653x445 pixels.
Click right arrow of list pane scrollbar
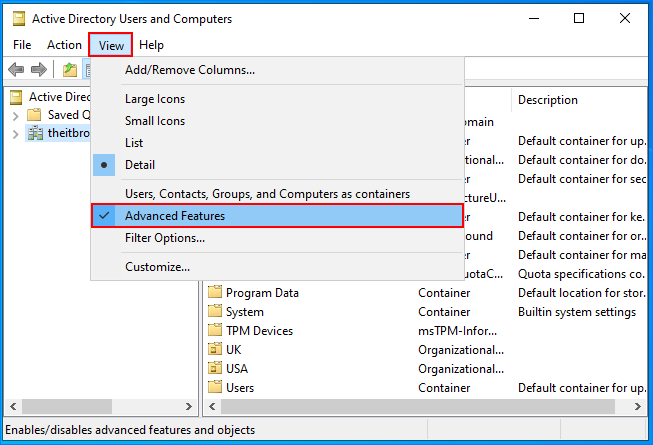[638, 406]
